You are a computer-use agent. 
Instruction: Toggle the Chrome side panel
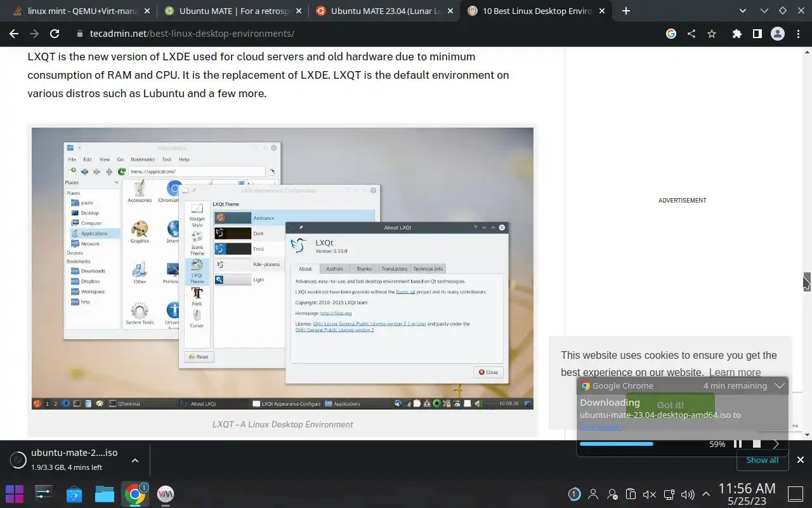tap(757, 34)
